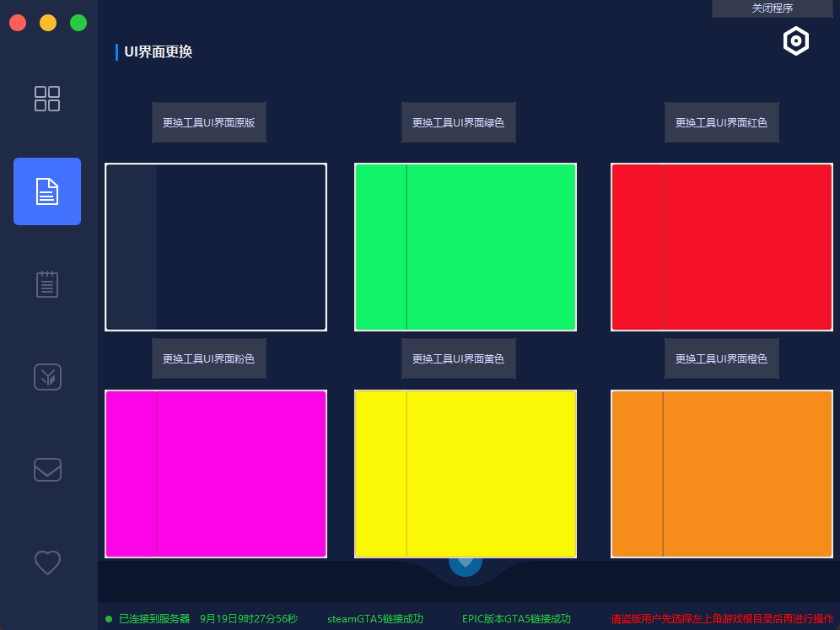Click the heart favorites icon
This screenshot has width=840, height=630.
tap(47, 562)
